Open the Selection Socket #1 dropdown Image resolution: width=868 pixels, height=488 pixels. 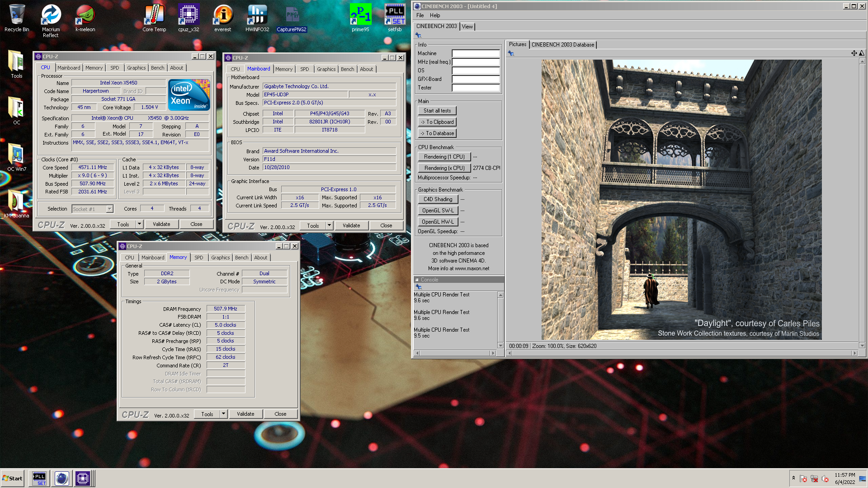[109, 209]
